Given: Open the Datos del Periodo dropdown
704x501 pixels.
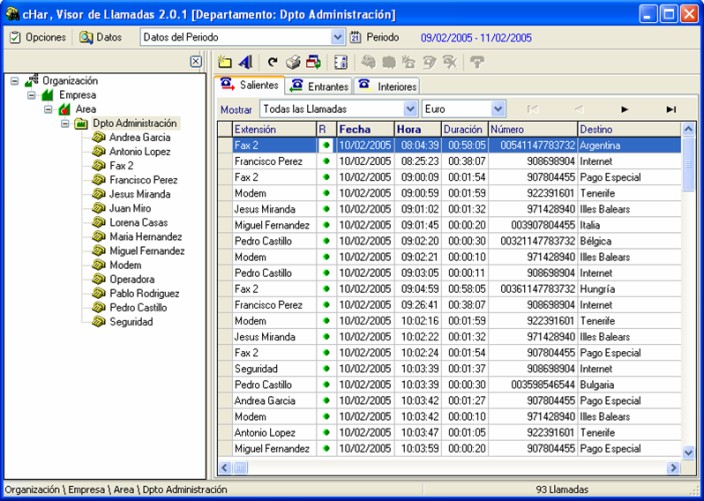Looking at the screenshot, I should [x=337, y=37].
